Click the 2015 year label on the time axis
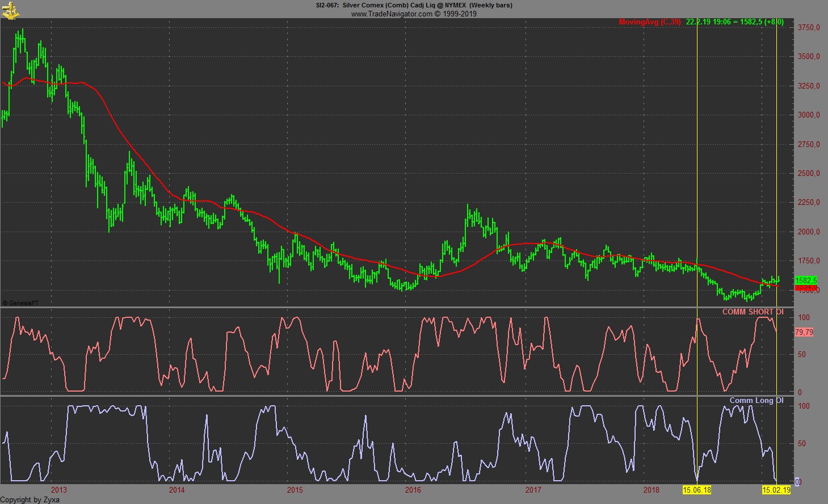This screenshot has height=504, width=828. click(x=295, y=490)
